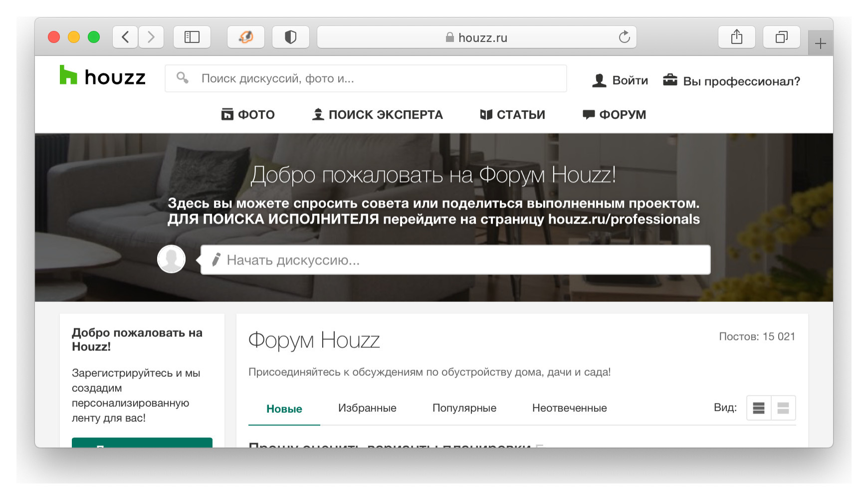The image size is (868, 500).
Task: Open tab overview via the tabs icon
Action: 781,36
